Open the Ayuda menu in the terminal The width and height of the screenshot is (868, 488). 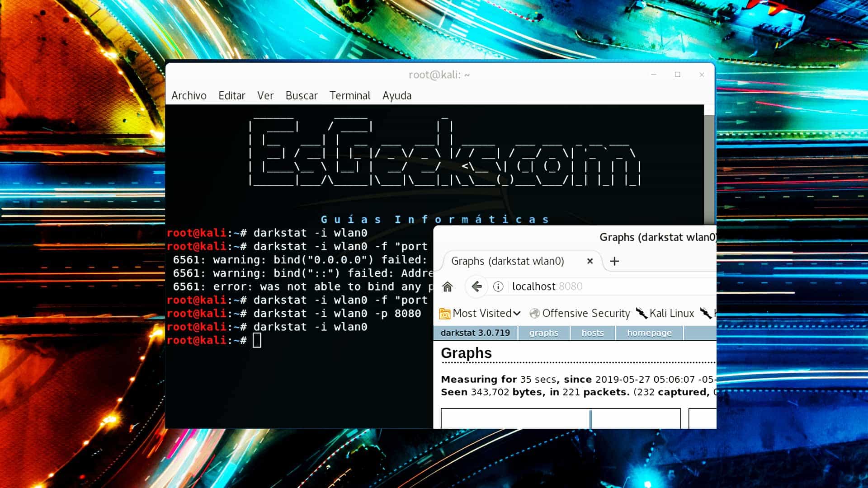396,95
